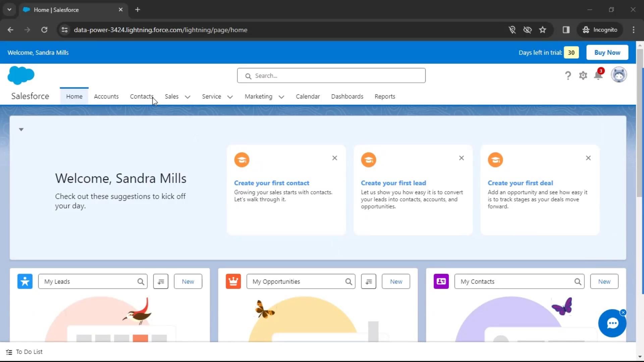Open the notifications bell icon
Screen dimensions: 644x362
tap(598, 76)
